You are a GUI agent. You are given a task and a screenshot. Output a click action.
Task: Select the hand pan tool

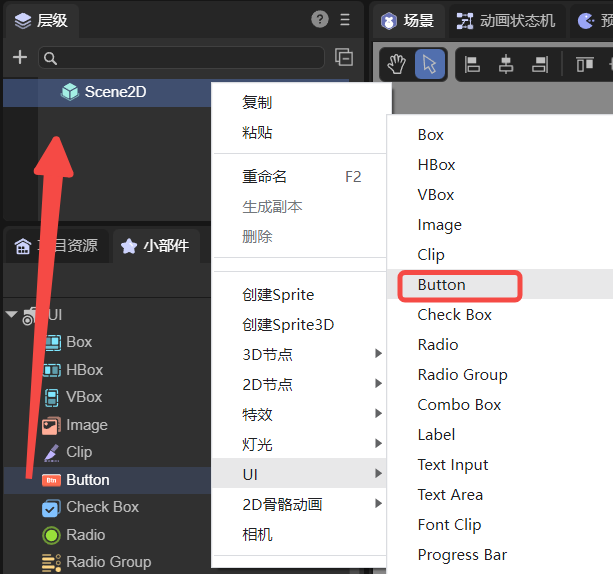(397, 64)
